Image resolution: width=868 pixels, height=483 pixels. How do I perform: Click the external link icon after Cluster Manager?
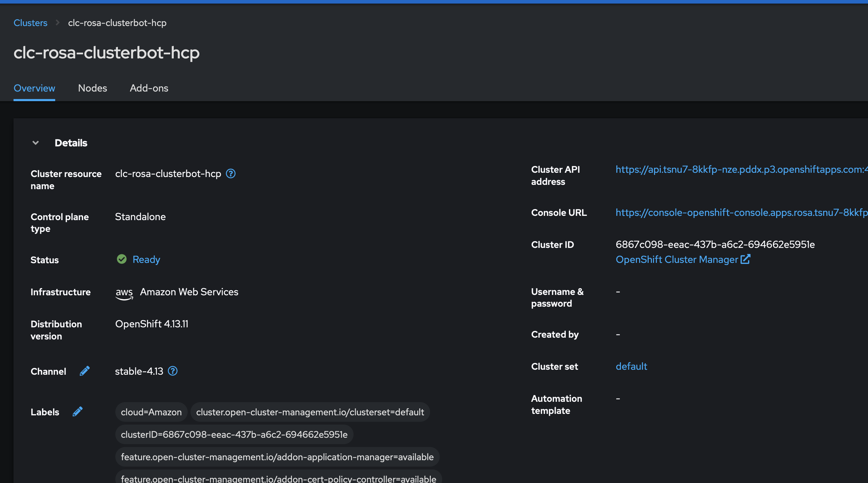(745, 259)
